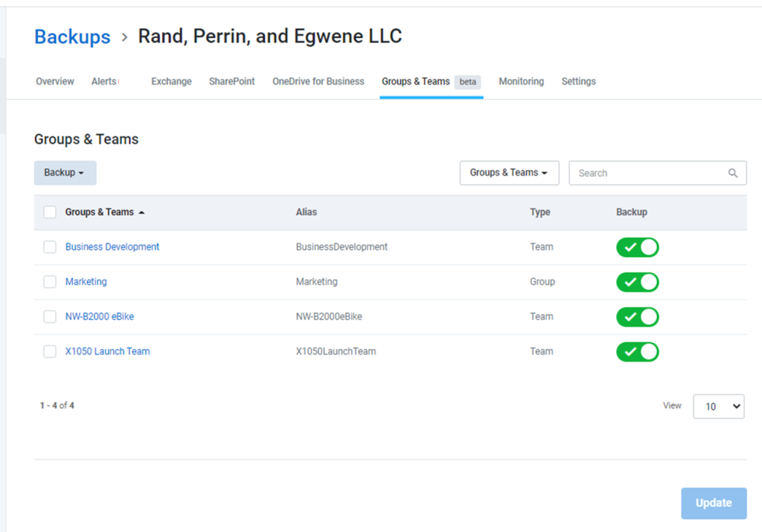The width and height of the screenshot is (762, 532).
Task: Click the '1 - 4 of 4' pagination text
Action: click(x=57, y=406)
